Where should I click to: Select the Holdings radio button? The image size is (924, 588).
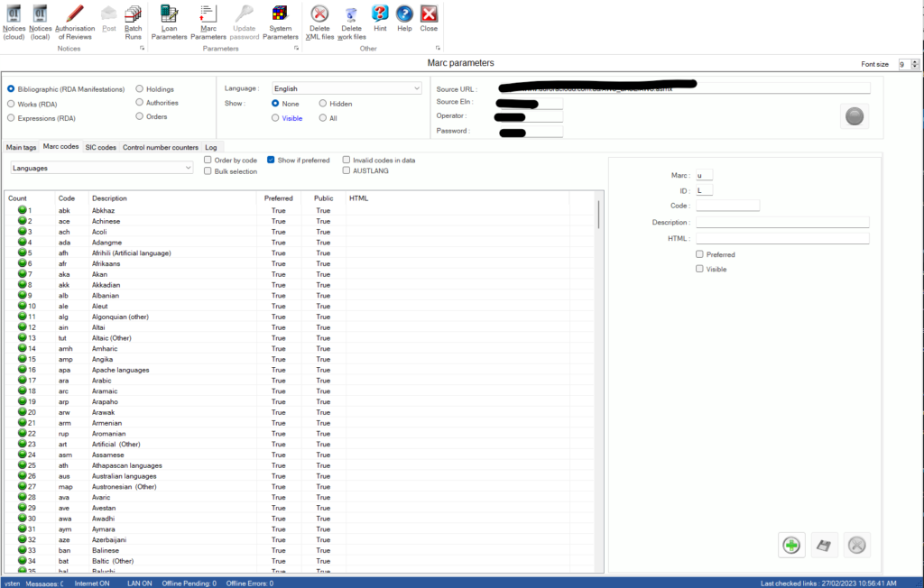point(141,88)
